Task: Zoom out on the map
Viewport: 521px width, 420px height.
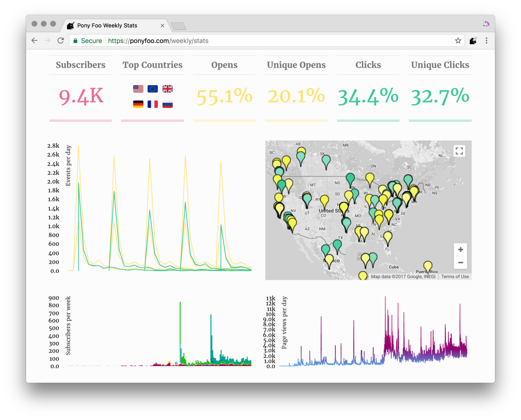Action: coord(460,263)
